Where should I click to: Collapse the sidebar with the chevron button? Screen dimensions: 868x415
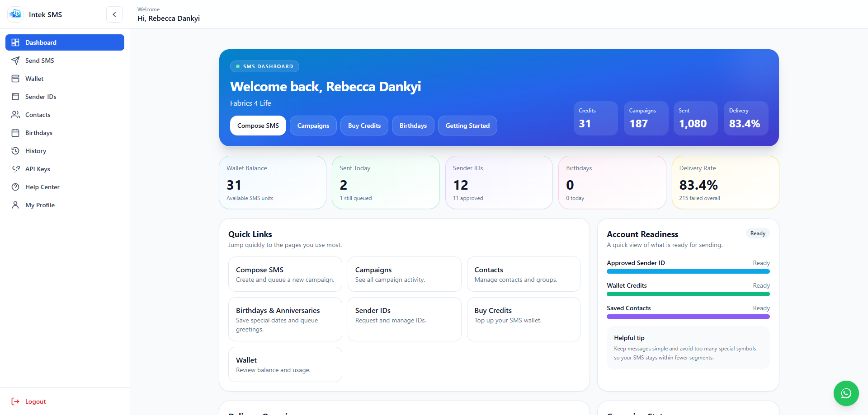click(114, 14)
